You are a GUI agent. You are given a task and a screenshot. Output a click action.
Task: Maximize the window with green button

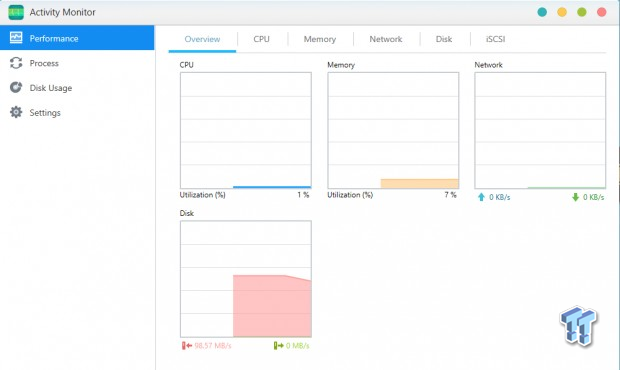[582, 12]
